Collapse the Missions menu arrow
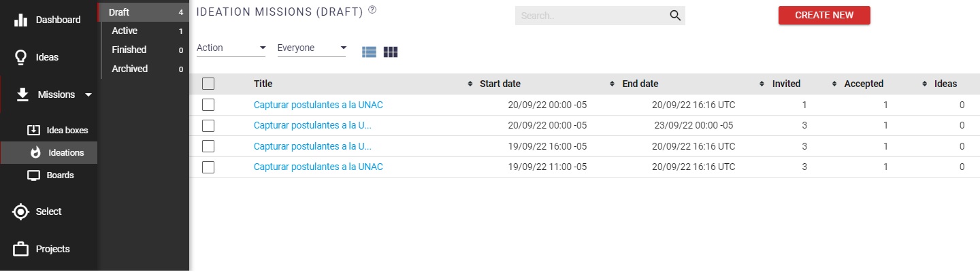The width and height of the screenshot is (980, 272). pyautogui.click(x=88, y=95)
